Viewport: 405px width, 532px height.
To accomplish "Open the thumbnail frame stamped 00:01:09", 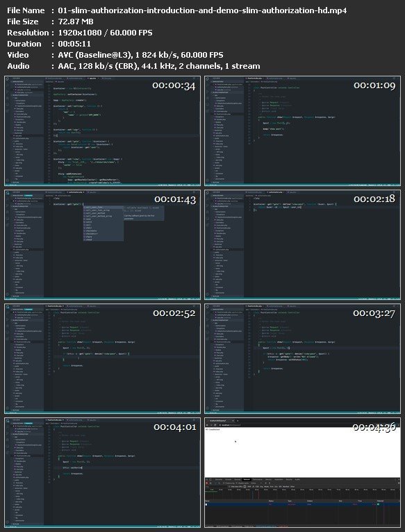I will (x=302, y=131).
